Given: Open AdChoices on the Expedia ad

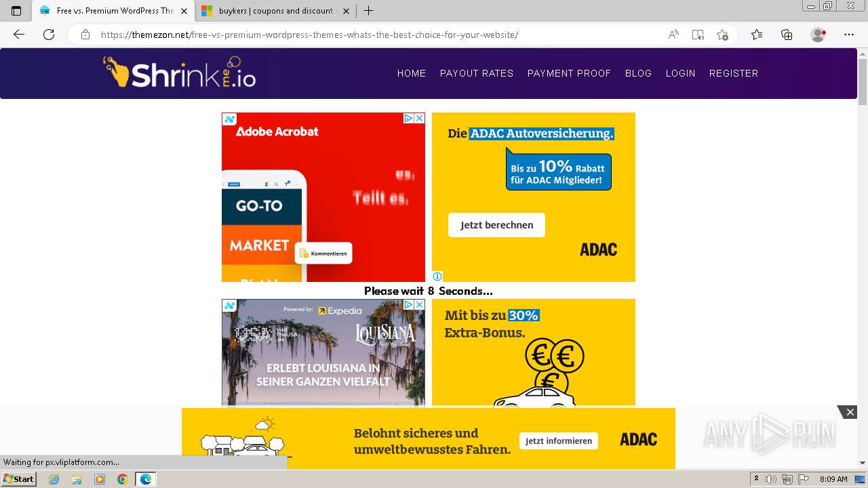Looking at the screenshot, I should pos(409,304).
